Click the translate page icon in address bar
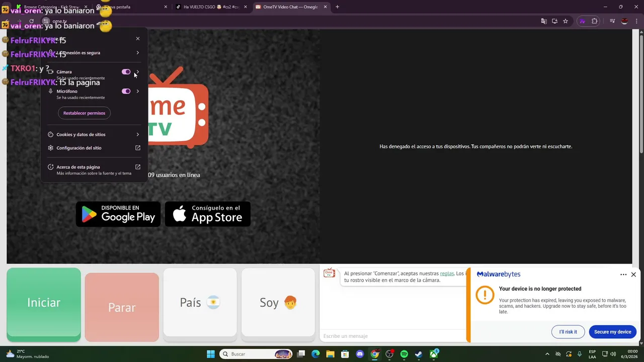The height and width of the screenshot is (362, 644). [x=543, y=21]
